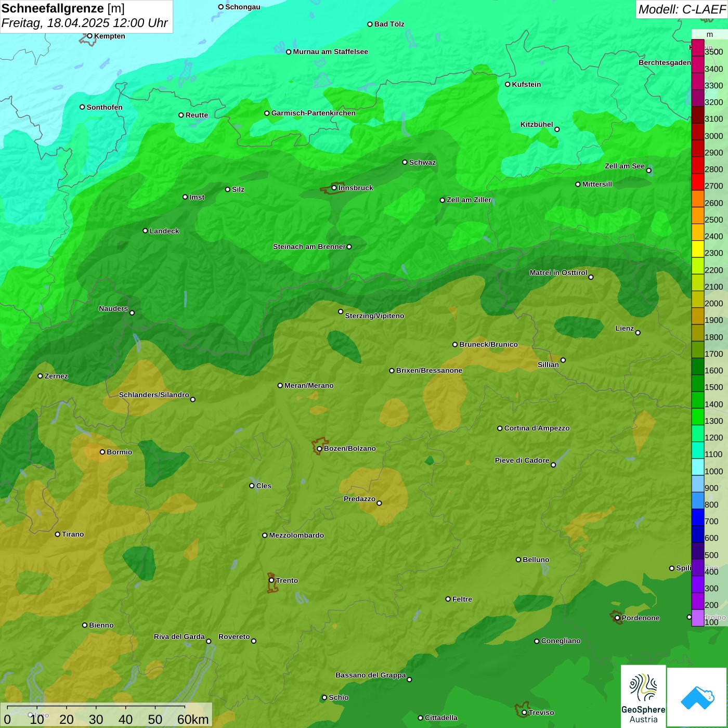Viewport: 728px width, 728px height.
Task: Click the legend unit label m
Action: coord(710,34)
